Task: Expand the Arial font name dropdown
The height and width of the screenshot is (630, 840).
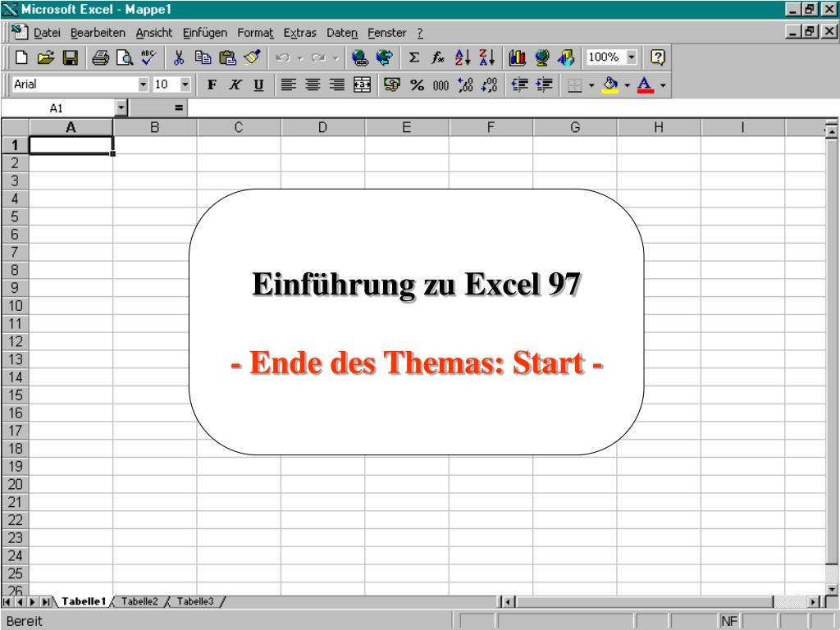Action: point(143,84)
